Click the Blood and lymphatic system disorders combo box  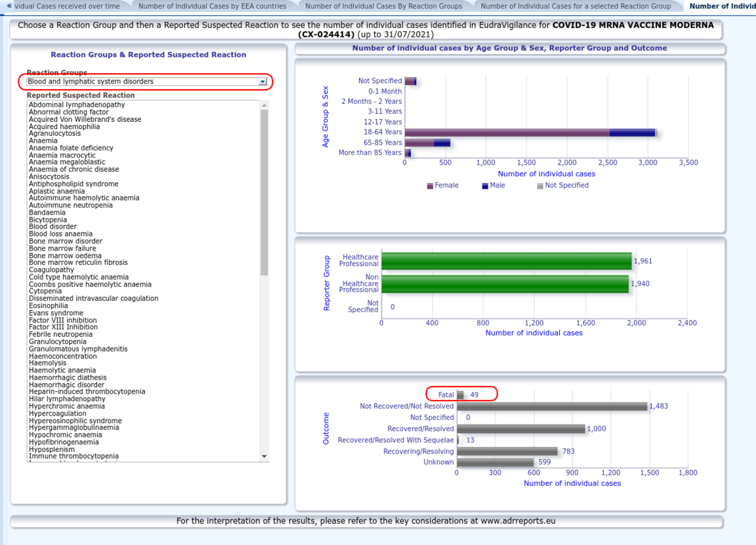[147, 81]
